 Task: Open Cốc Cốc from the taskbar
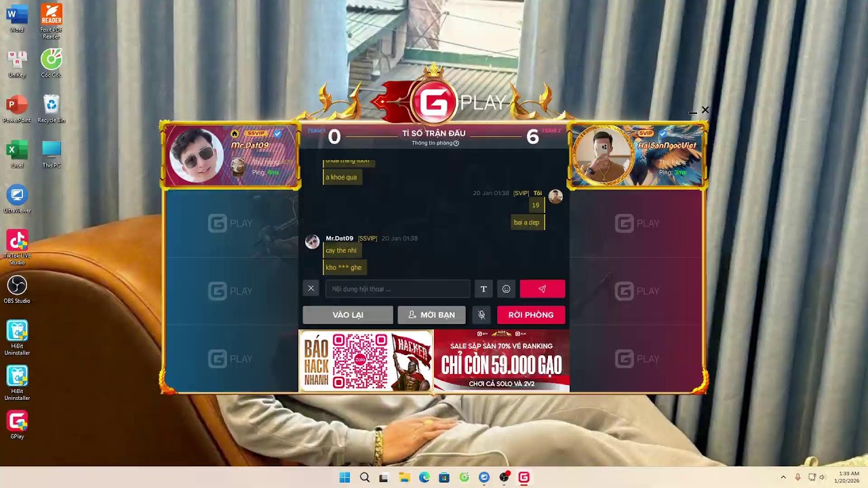coord(464,477)
